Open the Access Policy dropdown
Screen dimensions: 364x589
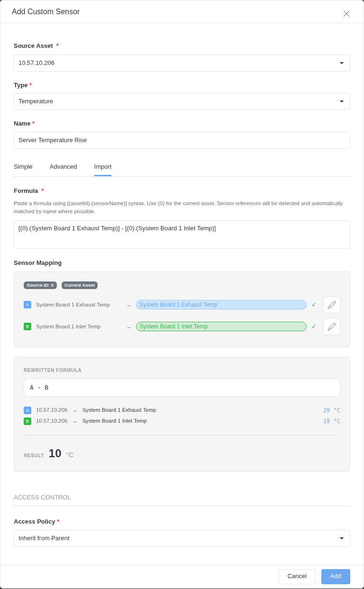182,538
